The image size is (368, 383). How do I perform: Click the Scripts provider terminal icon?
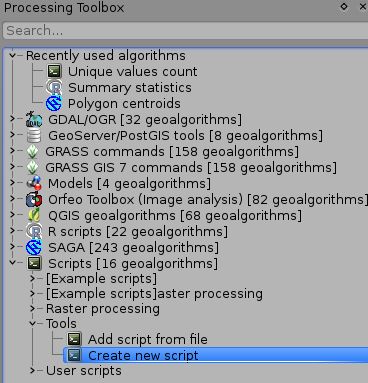[x=34, y=263]
